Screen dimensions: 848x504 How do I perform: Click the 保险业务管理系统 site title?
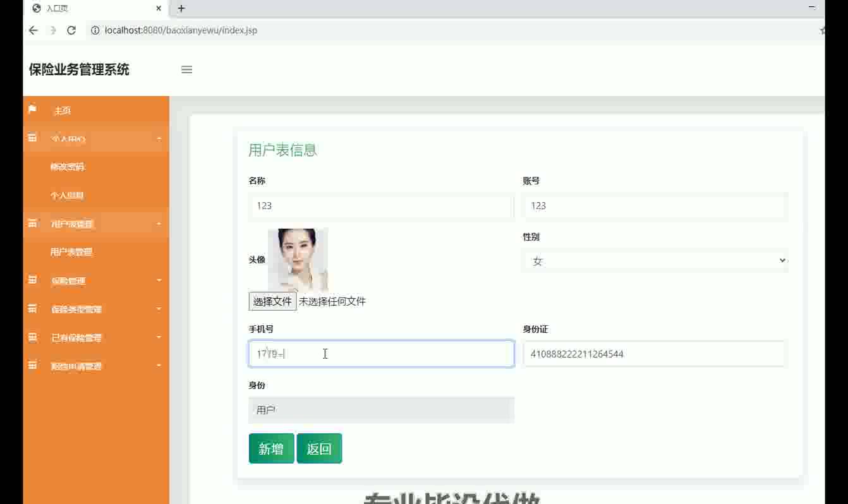(x=79, y=69)
